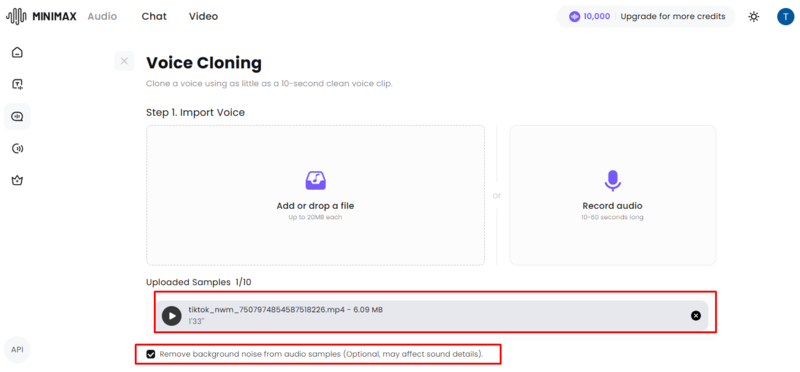The image size is (800, 372).
Task: Click the purple music inbox upload icon
Action: (315, 181)
